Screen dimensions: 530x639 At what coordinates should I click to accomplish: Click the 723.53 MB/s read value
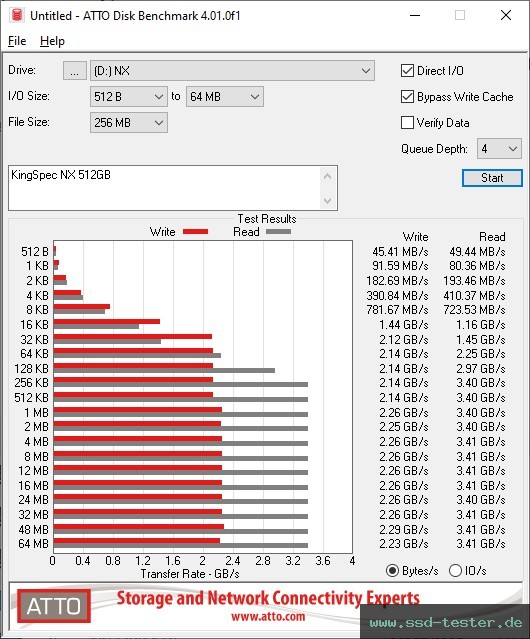click(x=474, y=310)
